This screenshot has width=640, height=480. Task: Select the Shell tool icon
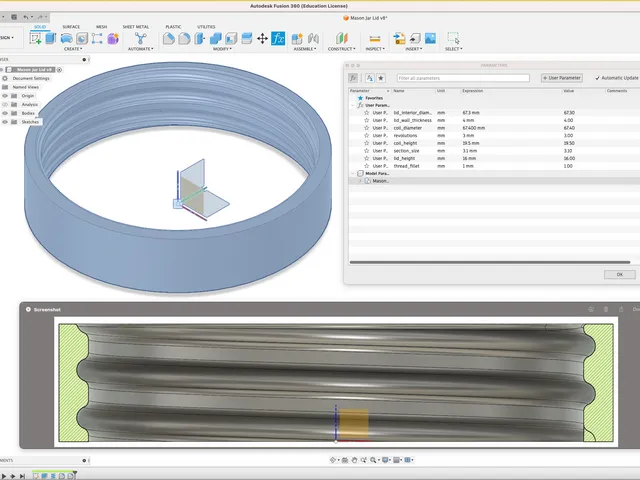pyautogui.click(x=231, y=38)
